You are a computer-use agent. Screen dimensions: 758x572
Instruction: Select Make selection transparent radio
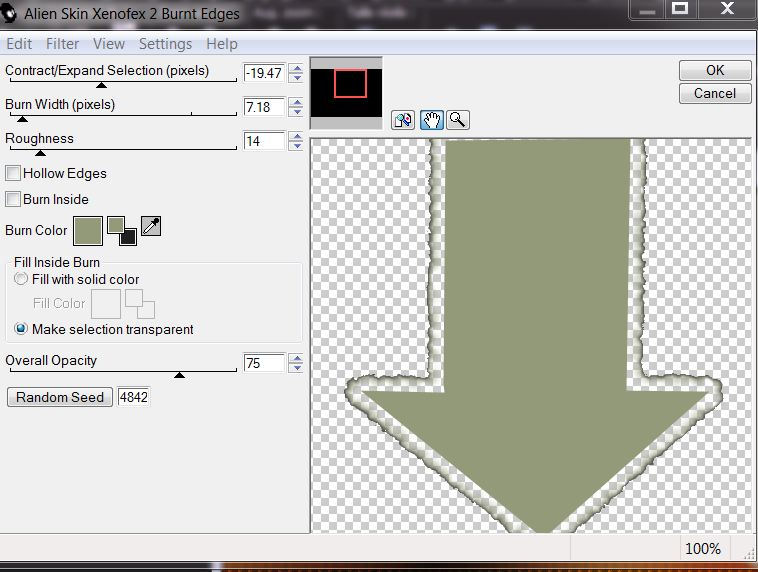[x=21, y=329]
